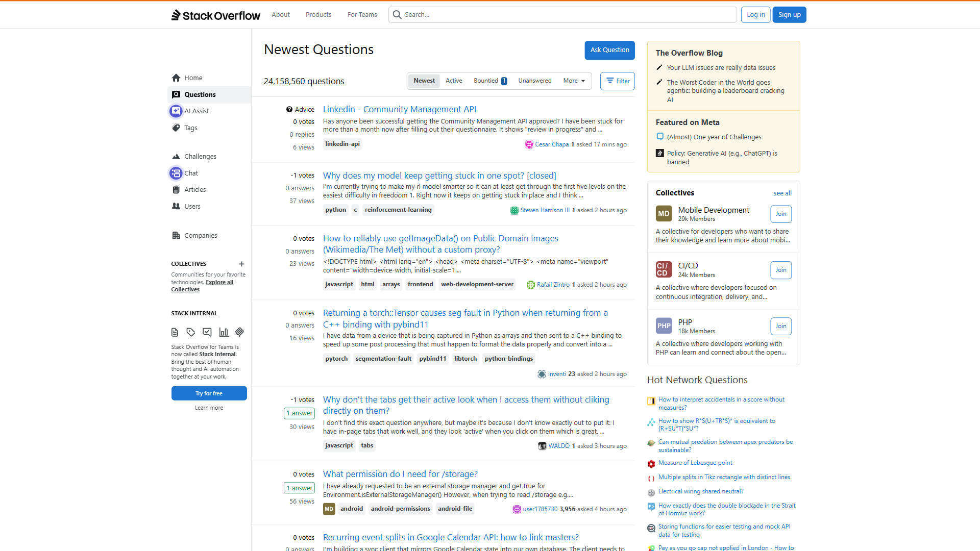The width and height of the screenshot is (980, 551).
Task: Click the android-permissions tag
Action: pos(401,509)
